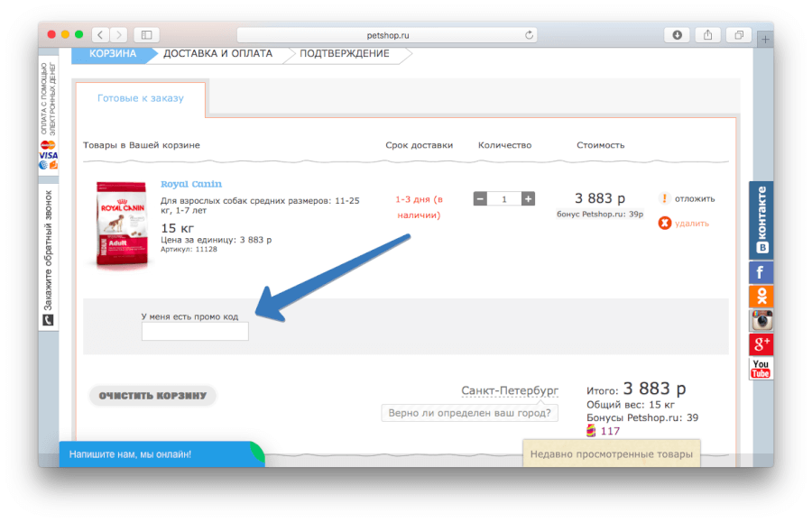Click the Facebook icon in sidebar
812x522 pixels.
(x=761, y=272)
